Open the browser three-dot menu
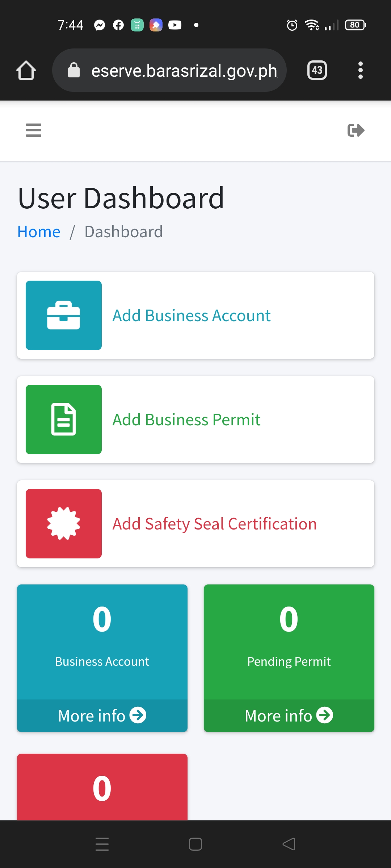 coord(360,70)
